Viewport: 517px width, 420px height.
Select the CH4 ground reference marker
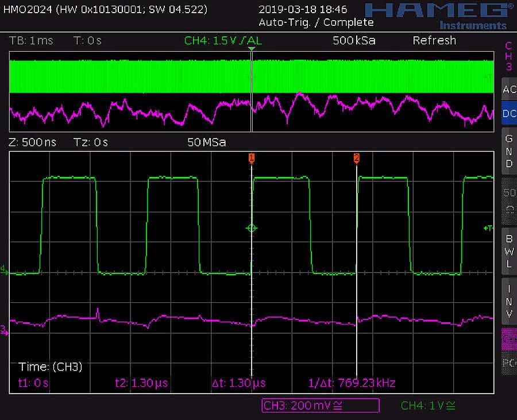4,269
